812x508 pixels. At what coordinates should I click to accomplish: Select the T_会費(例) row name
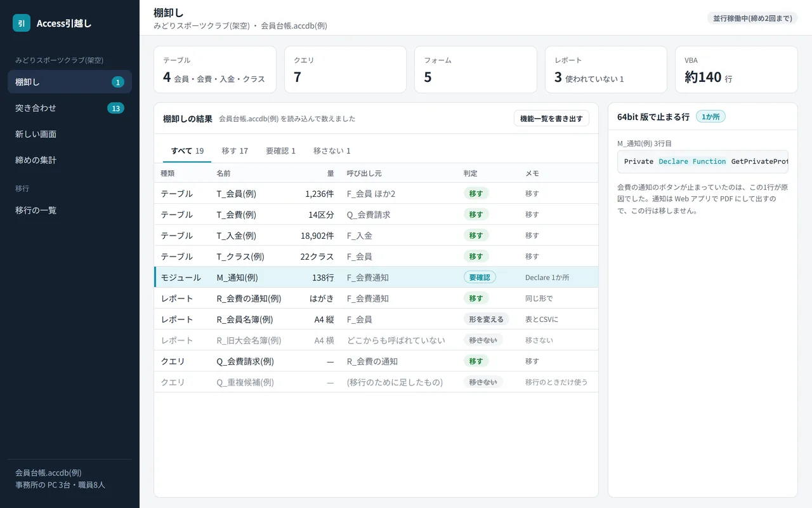pyautogui.click(x=237, y=215)
